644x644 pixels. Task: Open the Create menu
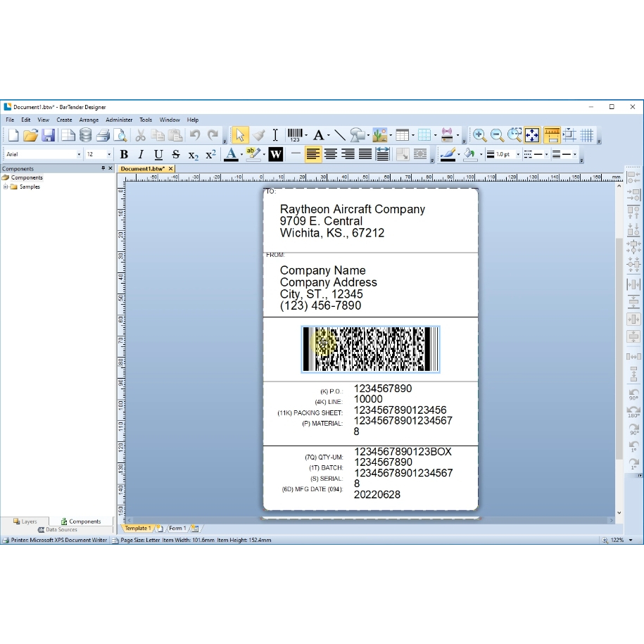64,120
